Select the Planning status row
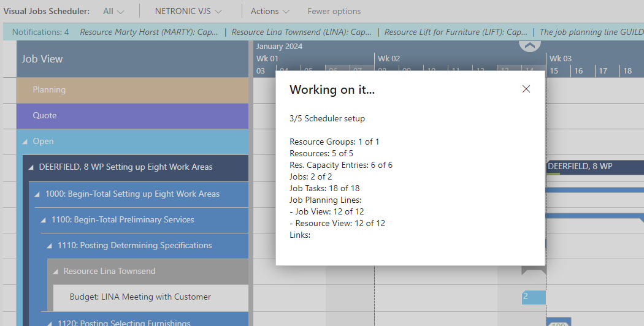 point(132,90)
